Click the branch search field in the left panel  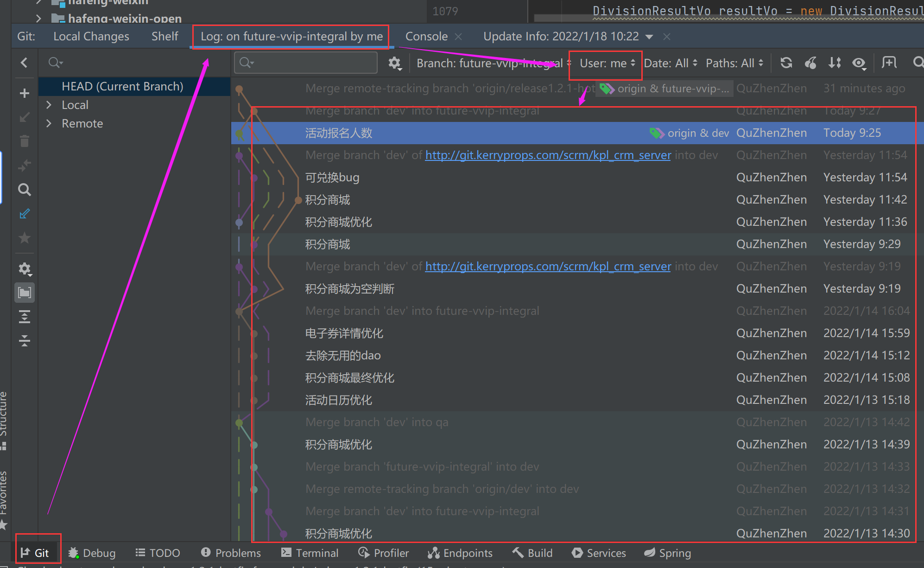[134, 63]
